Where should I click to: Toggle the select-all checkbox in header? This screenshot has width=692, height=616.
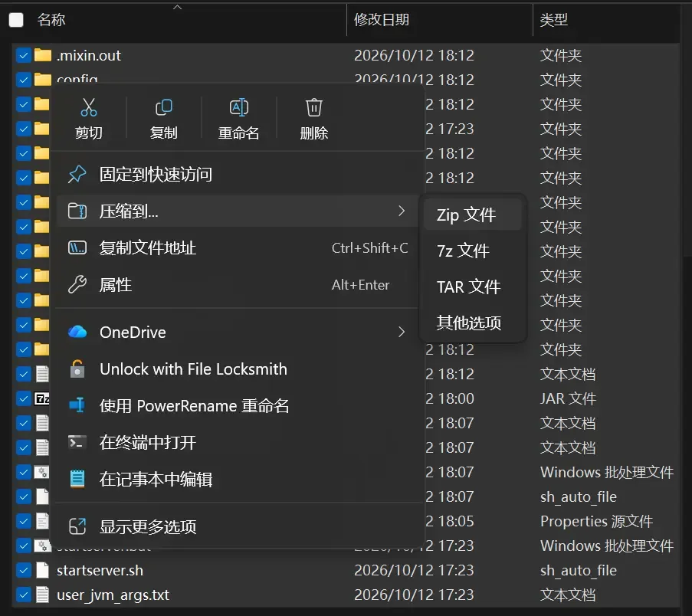[x=16, y=20]
